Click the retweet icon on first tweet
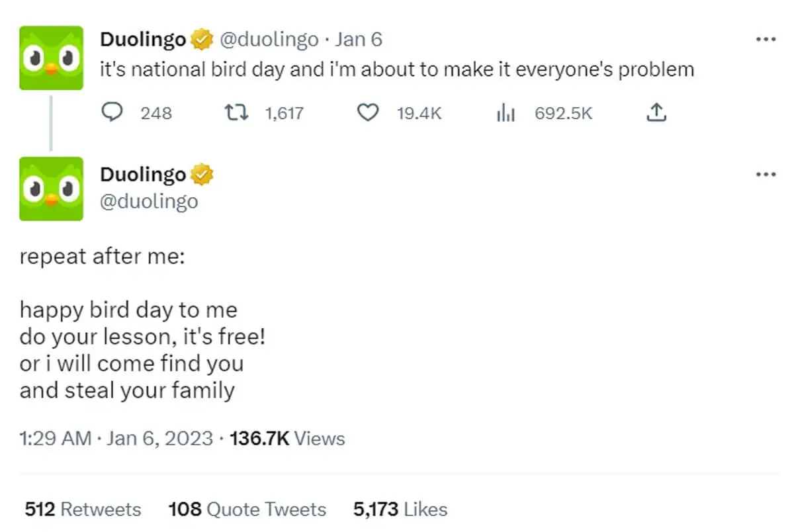This screenshot has width=794, height=532. click(237, 113)
